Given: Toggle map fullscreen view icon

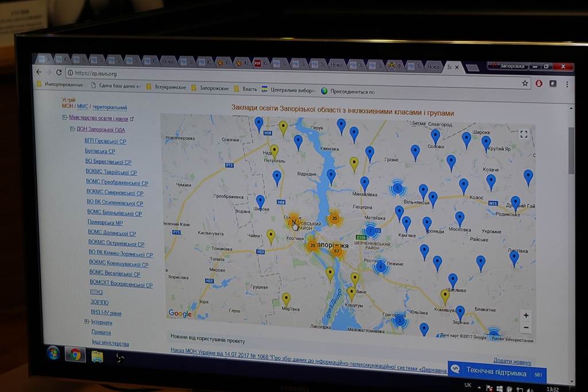Looking at the screenshot, I should 524,134.
